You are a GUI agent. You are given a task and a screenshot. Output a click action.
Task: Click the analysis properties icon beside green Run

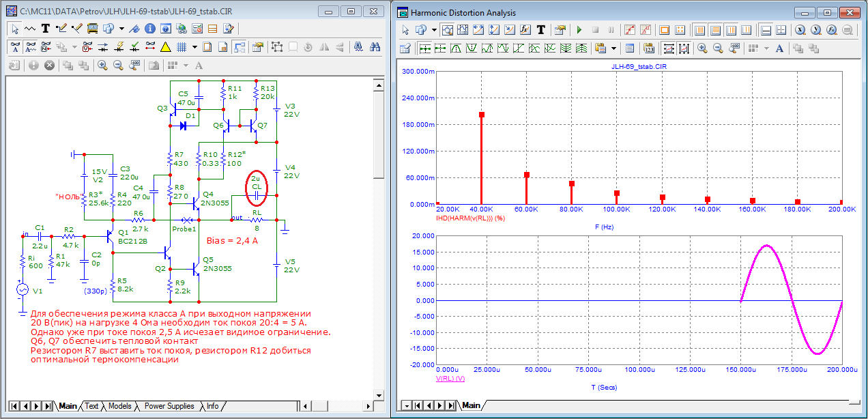click(x=560, y=30)
